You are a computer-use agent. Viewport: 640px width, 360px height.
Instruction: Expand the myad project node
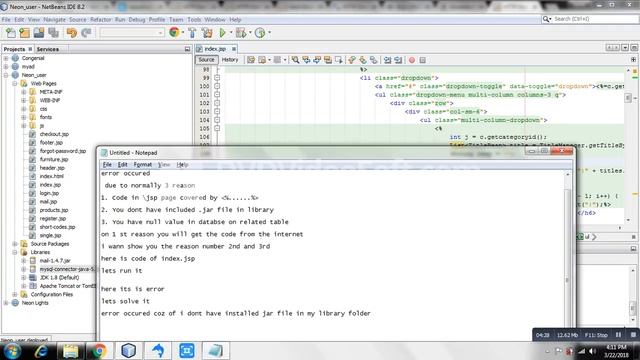[x=6, y=67]
